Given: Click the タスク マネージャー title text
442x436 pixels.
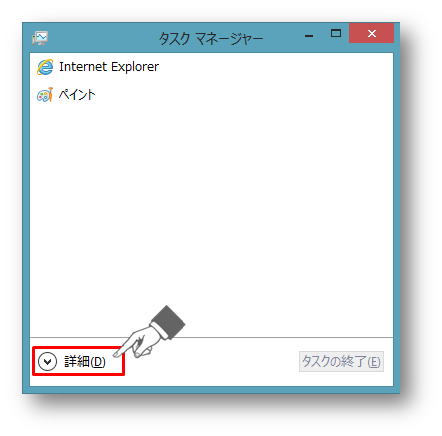Looking at the screenshot, I should pyautogui.click(x=211, y=38).
